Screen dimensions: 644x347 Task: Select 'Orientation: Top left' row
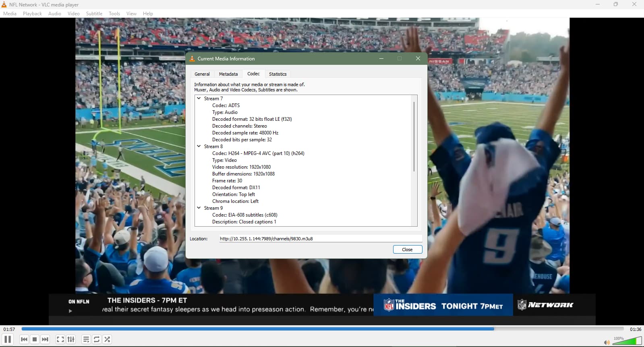coord(234,194)
